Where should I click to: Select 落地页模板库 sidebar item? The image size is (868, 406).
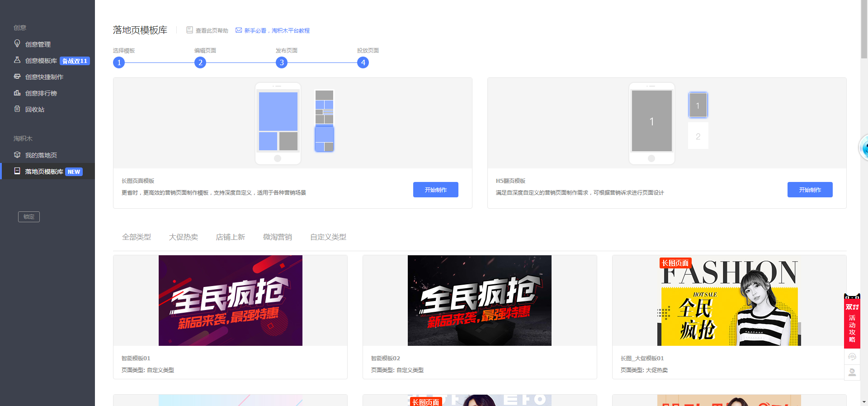pos(47,172)
